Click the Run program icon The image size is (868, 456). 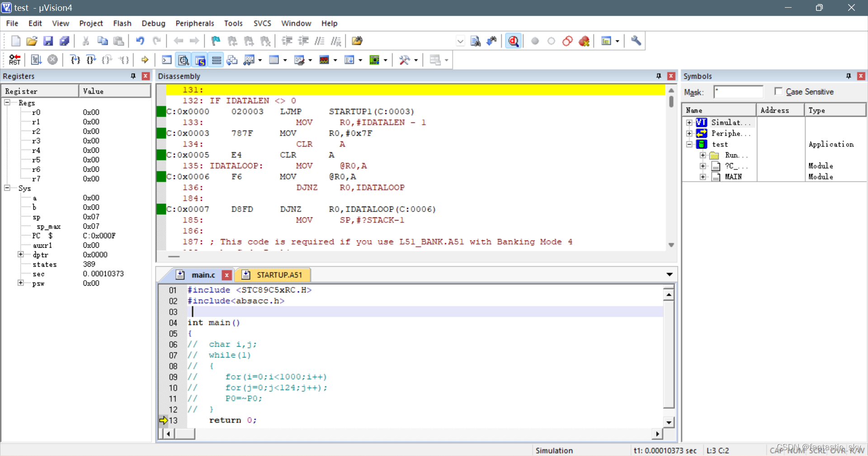[x=36, y=60]
